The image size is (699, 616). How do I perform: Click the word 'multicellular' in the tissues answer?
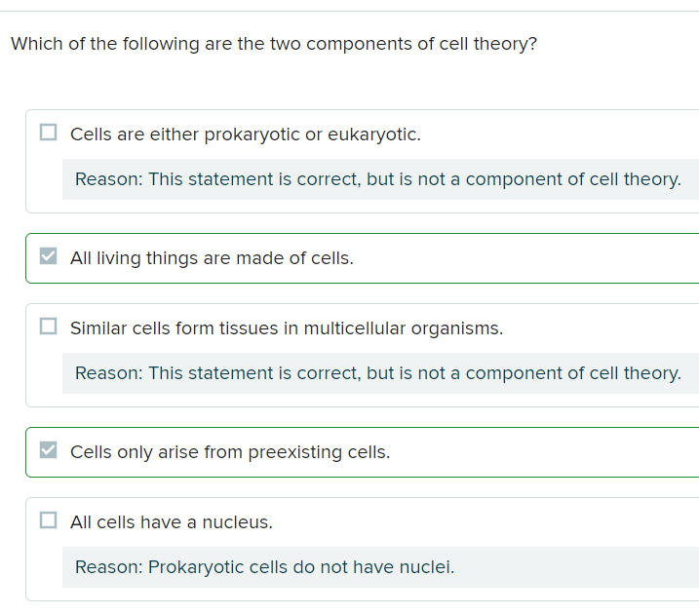click(355, 328)
